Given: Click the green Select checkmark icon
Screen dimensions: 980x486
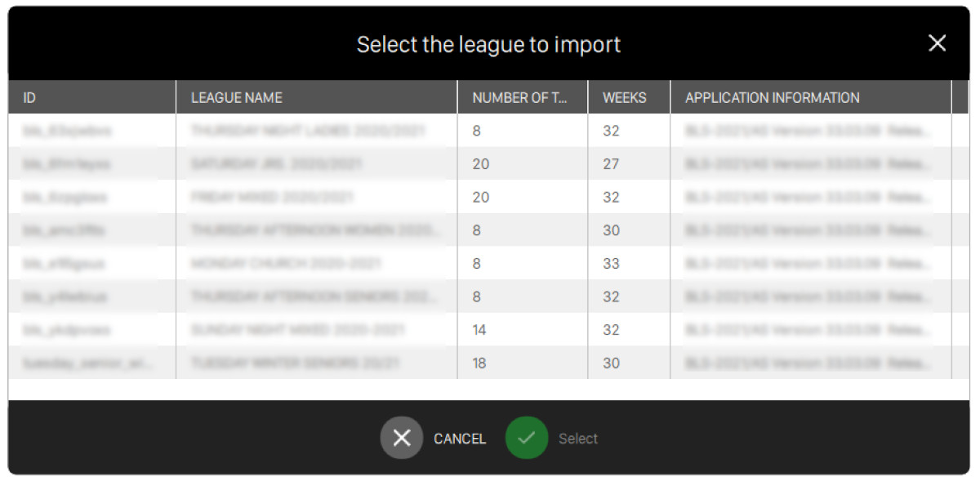Looking at the screenshot, I should click(x=526, y=439).
